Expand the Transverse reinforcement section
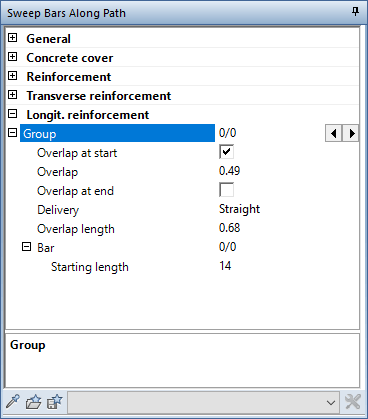The image size is (368, 419). 13,95
